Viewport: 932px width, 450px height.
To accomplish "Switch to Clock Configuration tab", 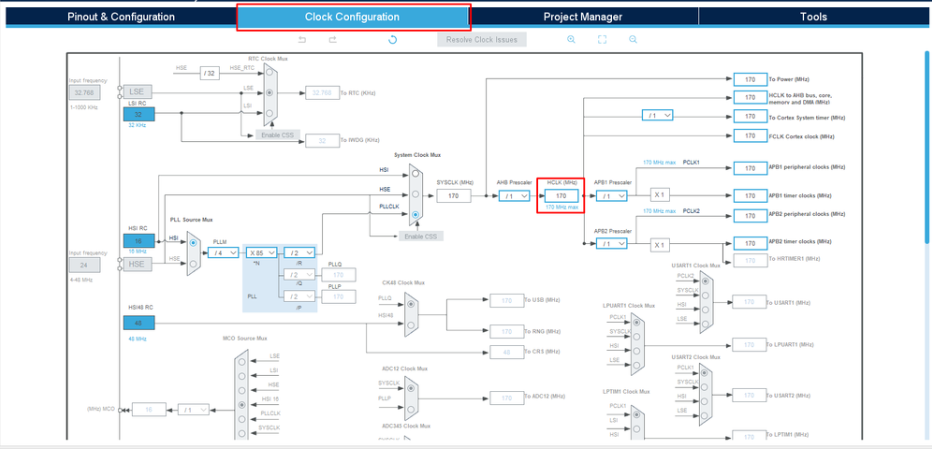I will tap(352, 17).
